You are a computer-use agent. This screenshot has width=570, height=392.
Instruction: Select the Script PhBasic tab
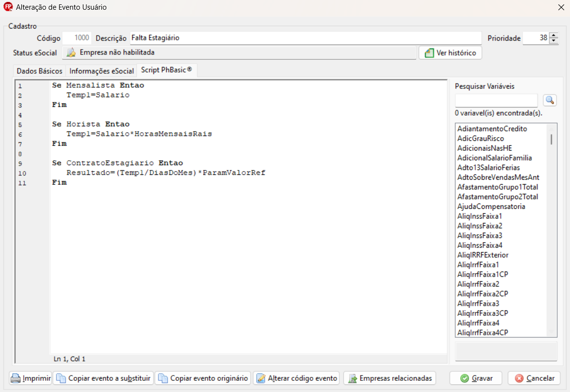click(x=167, y=70)
